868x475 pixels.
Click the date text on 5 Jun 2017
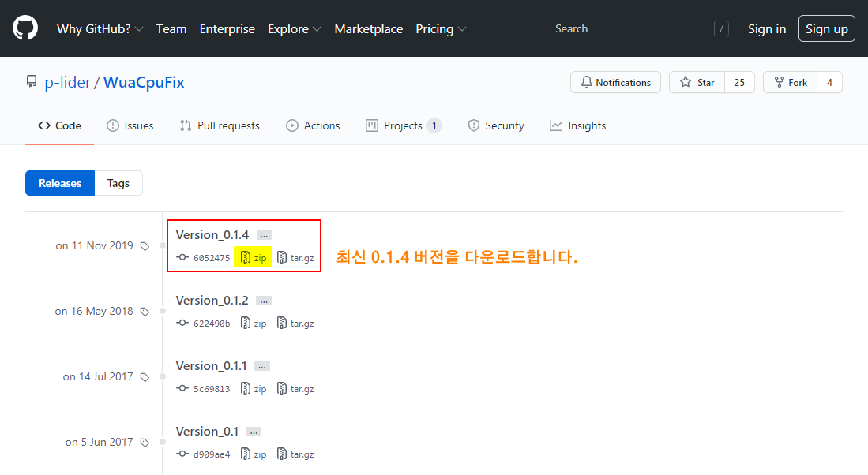tap(99, 442)
